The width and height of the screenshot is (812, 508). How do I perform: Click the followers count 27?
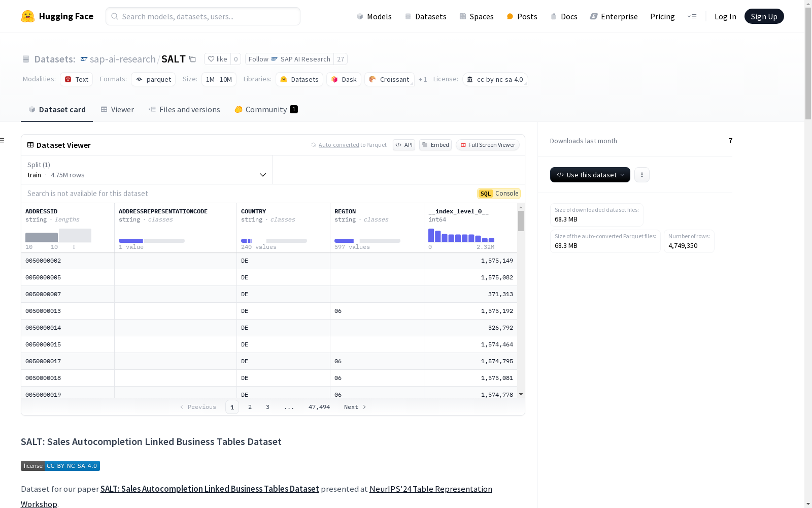(341, 59)
